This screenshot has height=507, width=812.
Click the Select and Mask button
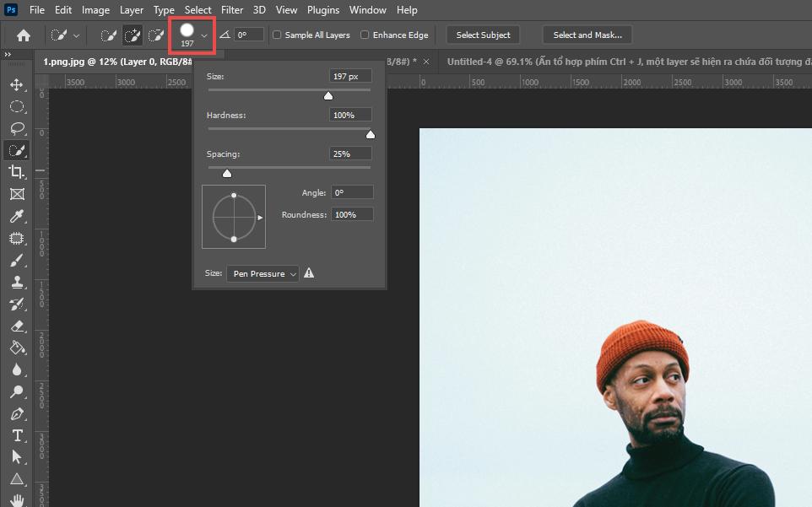587,35
